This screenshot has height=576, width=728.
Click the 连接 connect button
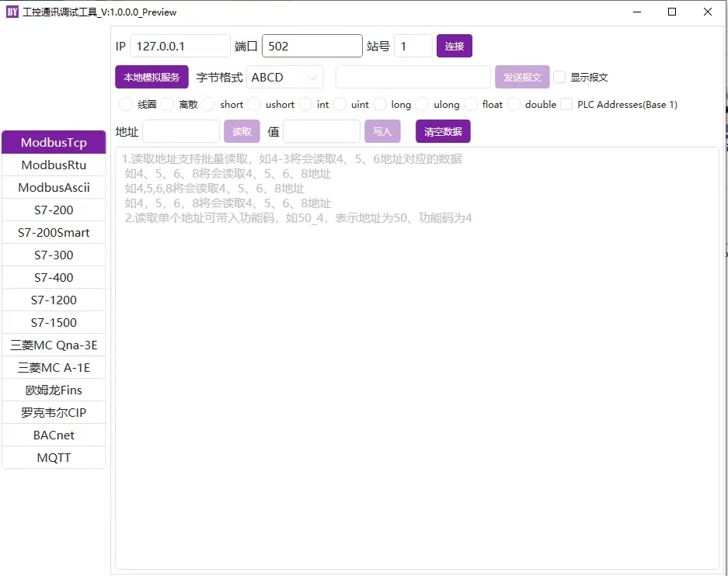point(454,46)
